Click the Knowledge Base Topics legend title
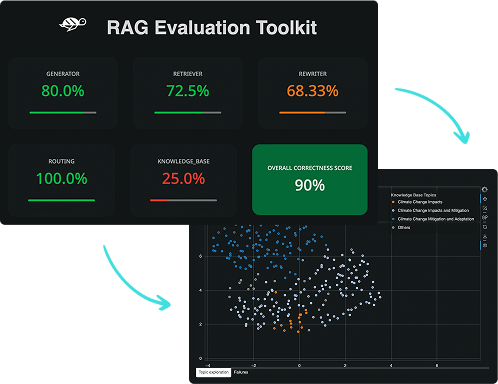 [x=413, y=195]
